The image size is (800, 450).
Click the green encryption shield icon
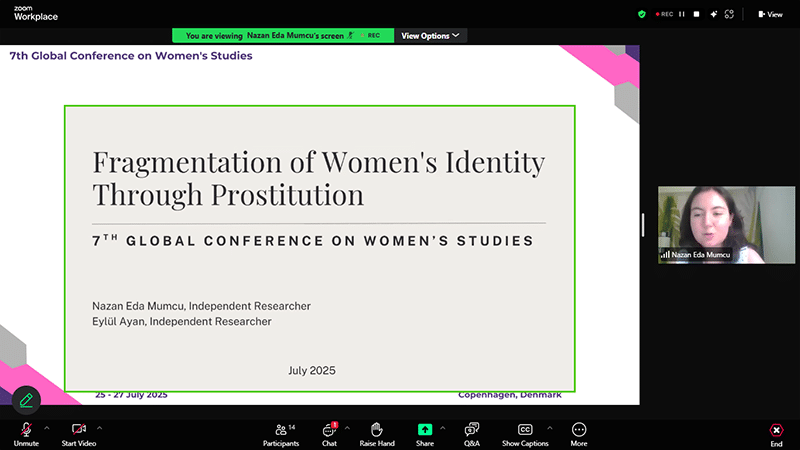tap(642, 14)
